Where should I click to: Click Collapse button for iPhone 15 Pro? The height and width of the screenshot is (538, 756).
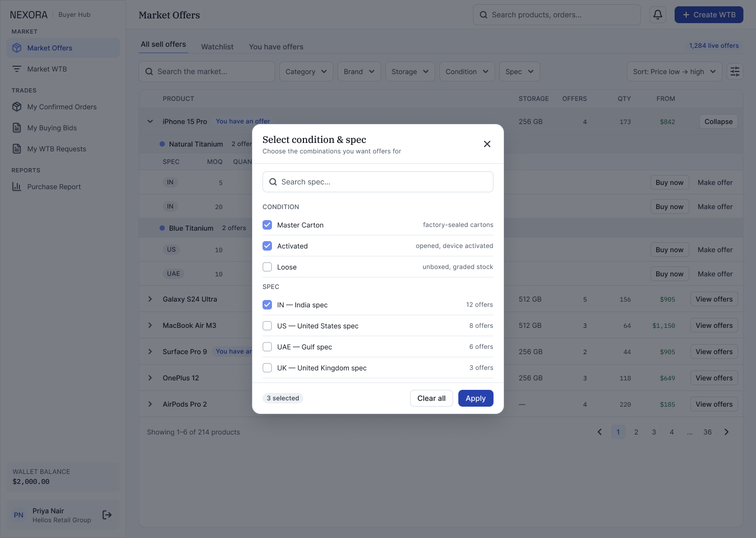(x=719, y=121)
